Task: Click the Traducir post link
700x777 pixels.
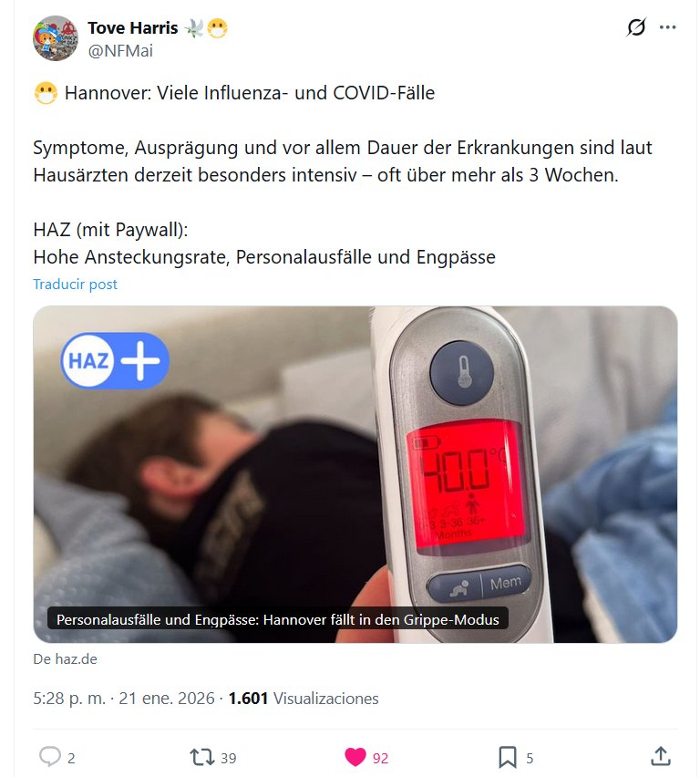Action: click(x=76, y=284)
